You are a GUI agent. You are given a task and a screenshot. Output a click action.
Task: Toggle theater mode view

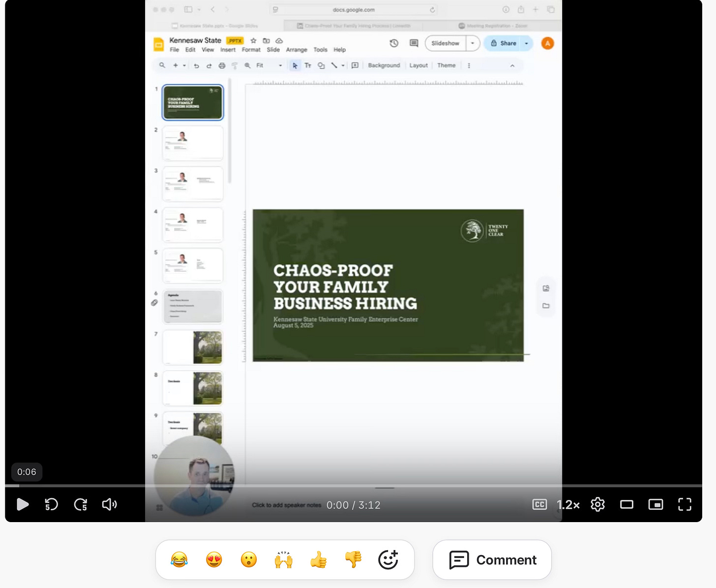click(626, 504)
